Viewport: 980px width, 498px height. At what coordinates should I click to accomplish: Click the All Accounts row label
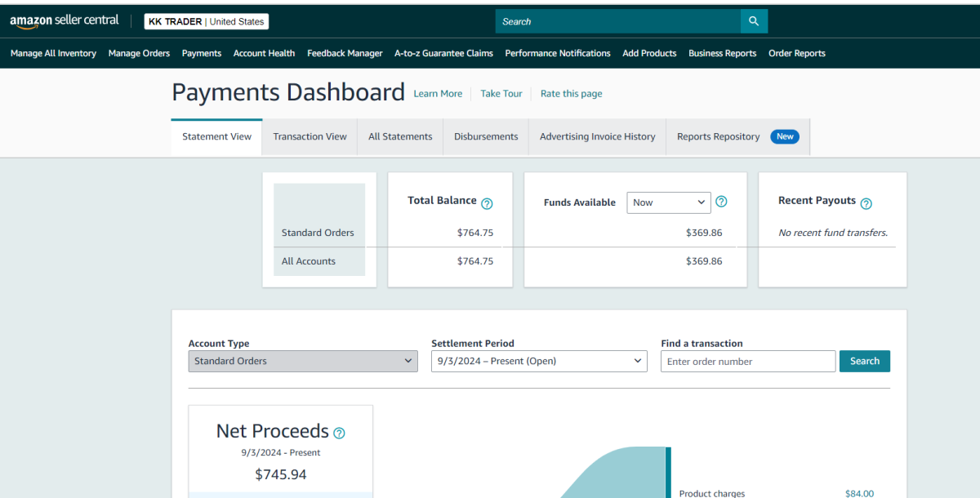tap(309, 261)
